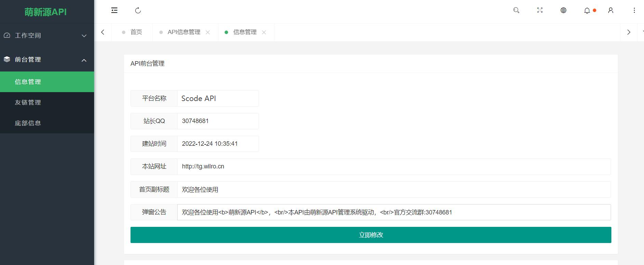Toggle the sidebar collapse icon
This screenshot has height=265, width=644.
(x=114, y=10)
